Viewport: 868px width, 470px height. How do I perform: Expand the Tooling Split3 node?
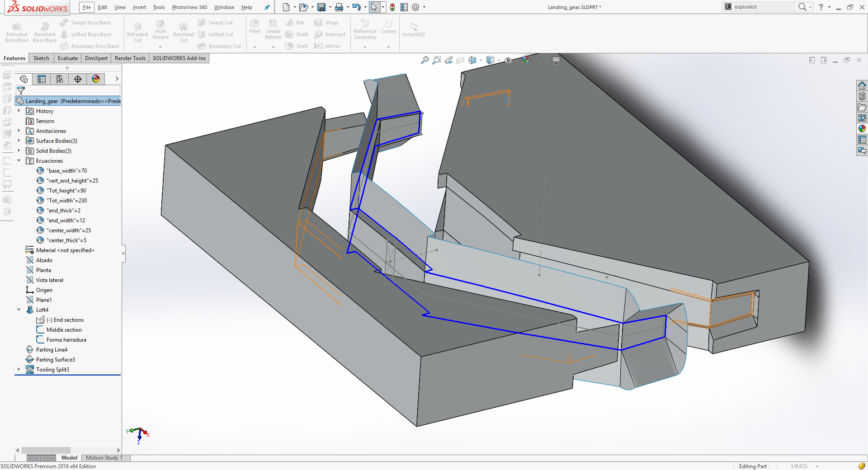(19, 369)
